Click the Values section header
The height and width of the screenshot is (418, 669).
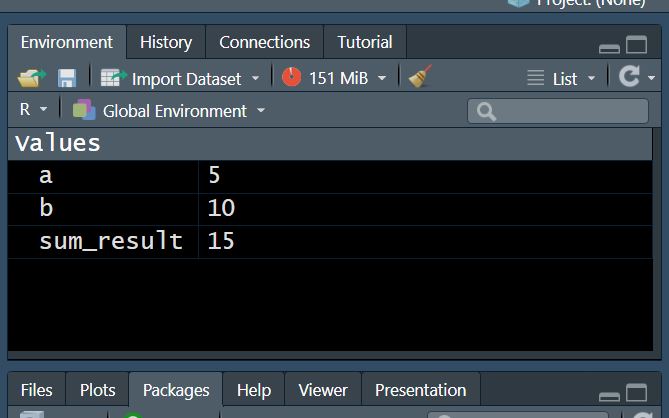(x=329, y=144)
